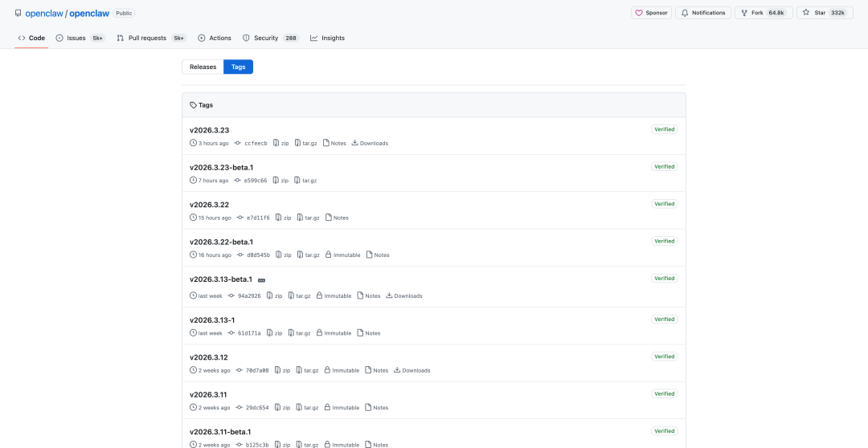The image size is (868, 448).
Task: Show Verified details for v2026.3.11
Action: click(664, 393)
